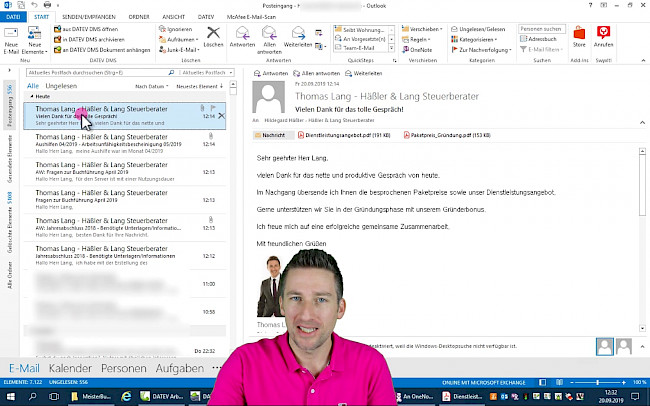
Task: Click the Anrufen Swyx button
Action: 603,37
